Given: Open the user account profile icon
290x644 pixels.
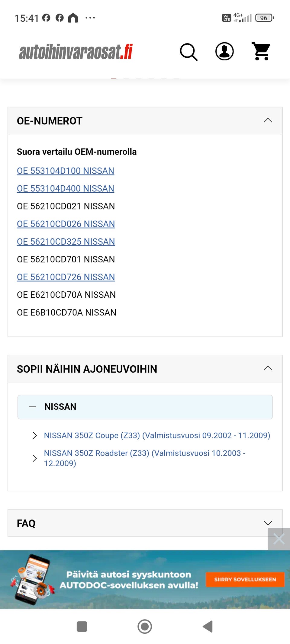Looking at the screenshot, I should [224, 51].
